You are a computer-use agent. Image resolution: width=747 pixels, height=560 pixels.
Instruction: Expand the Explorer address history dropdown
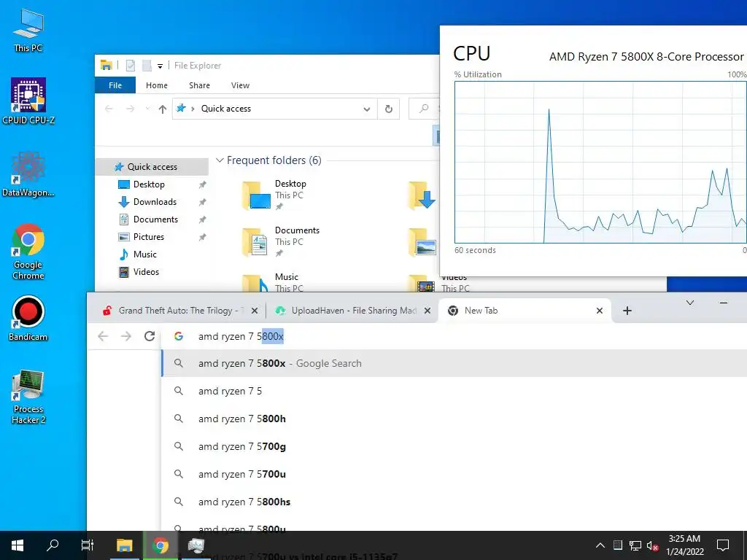367,109
